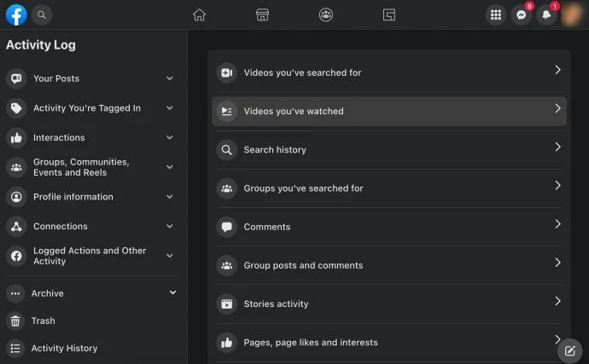Open the notifications bell icon
Image resolution: width=589 pixels, height=364 pixels.
point(546,15)
